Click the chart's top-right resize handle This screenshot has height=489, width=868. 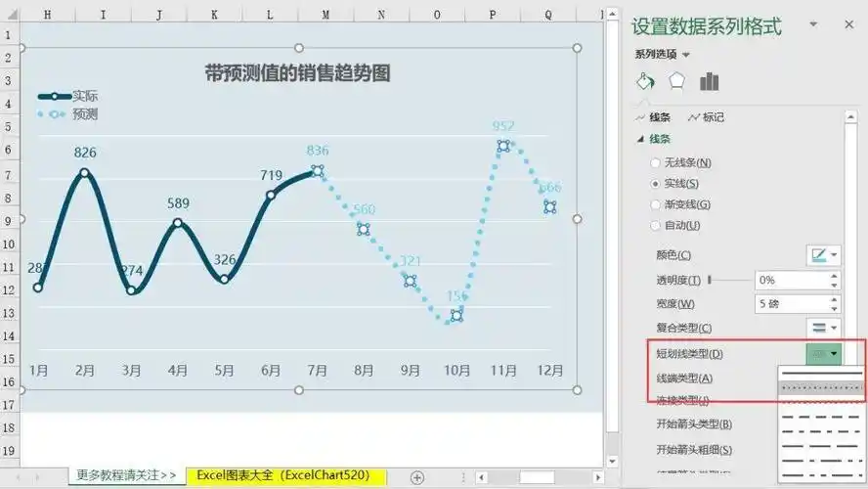point(577,48)
